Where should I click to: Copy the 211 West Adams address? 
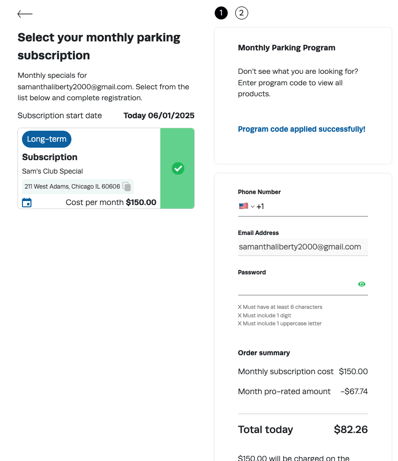127,186
